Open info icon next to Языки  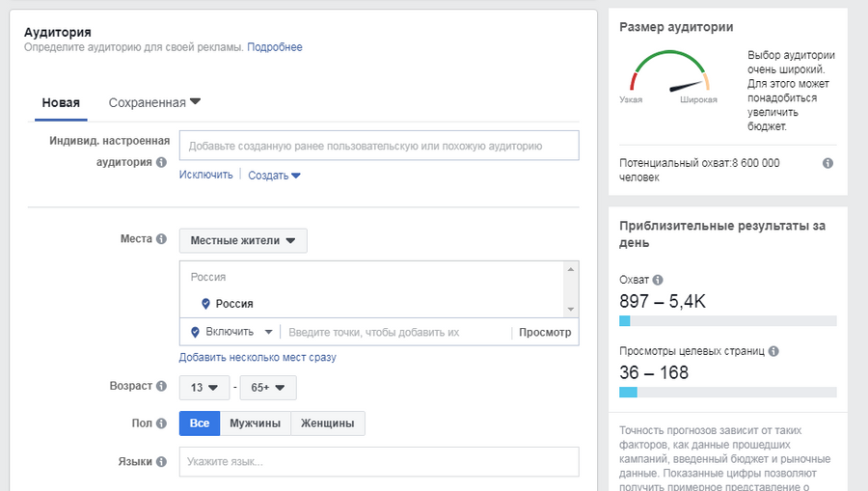point(161,462)
